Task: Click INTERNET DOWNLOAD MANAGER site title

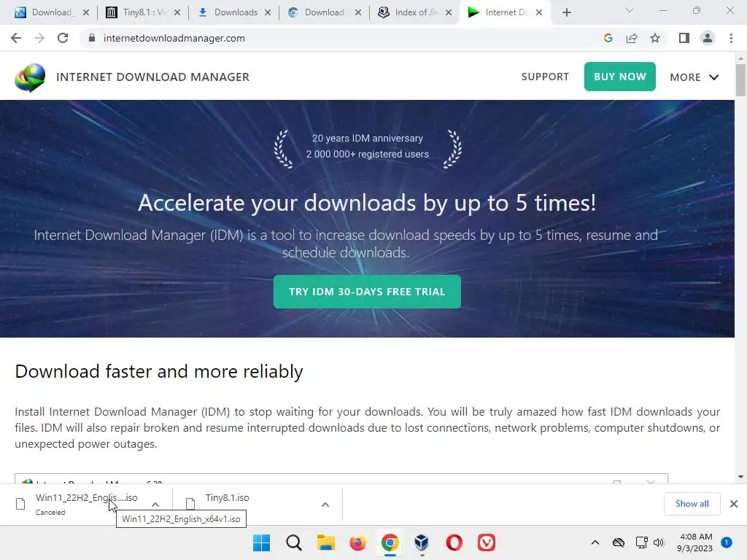Action: point(153,77)
